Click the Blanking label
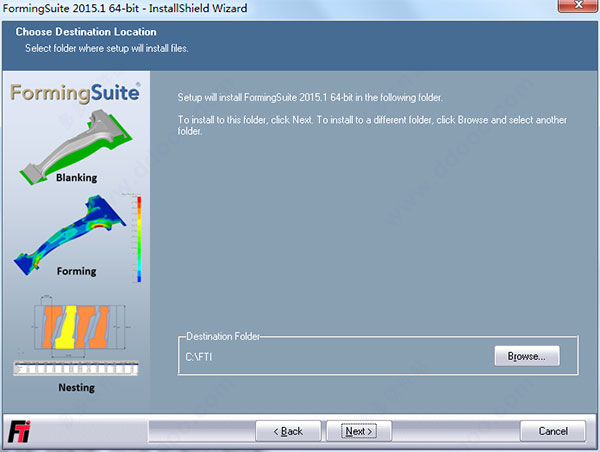This screenshot has width=600, height=452. point(77,178)
